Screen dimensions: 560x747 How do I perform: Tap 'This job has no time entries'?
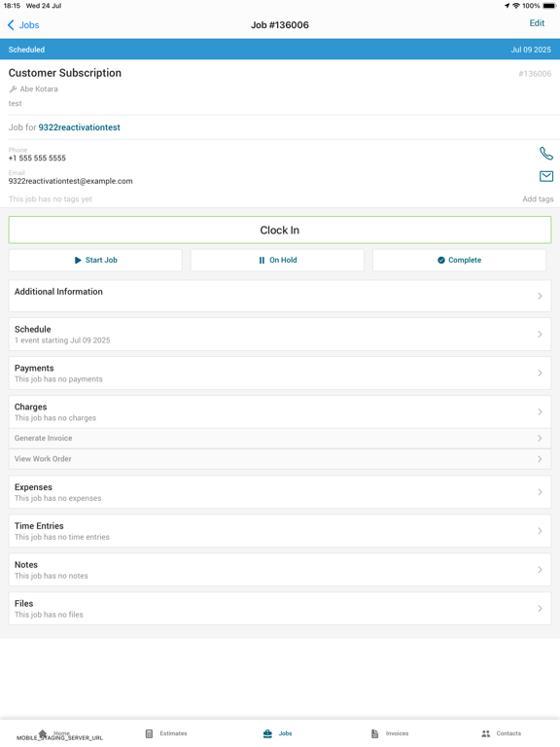point(62,537)
